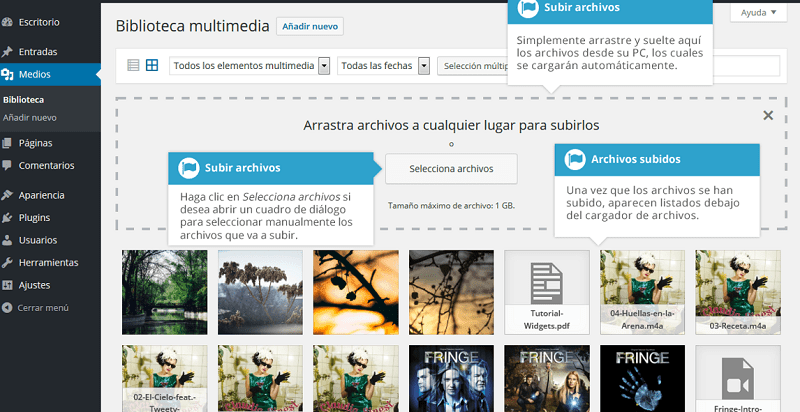800x412 pixels.
Task: Click the Plugins plug icon
Action: (7, 218)
